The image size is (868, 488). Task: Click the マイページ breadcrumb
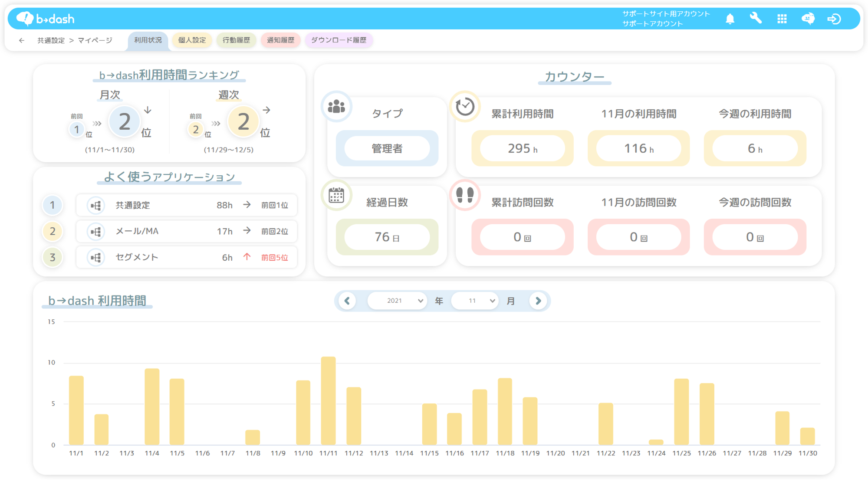click(95, 40)
